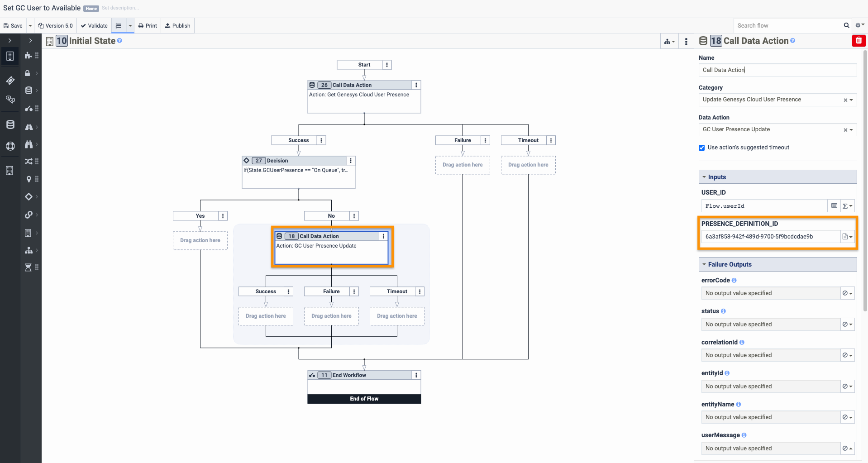Image resolution: width=868 pixels, height=463 pixels.
Task: Open the Save dropdown arrow
Action: click(30, 26)
